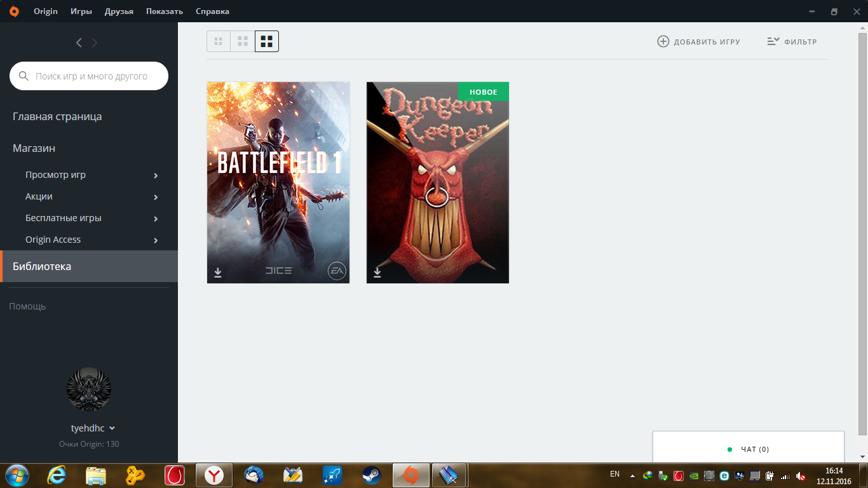Select Библиотека in the sidebar
This screenshot has height=488, width=868.
pyautogui.click(x=89, y=266)
